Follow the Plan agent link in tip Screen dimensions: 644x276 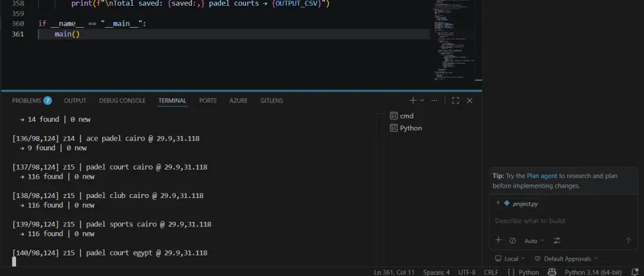tap(542, 175)
